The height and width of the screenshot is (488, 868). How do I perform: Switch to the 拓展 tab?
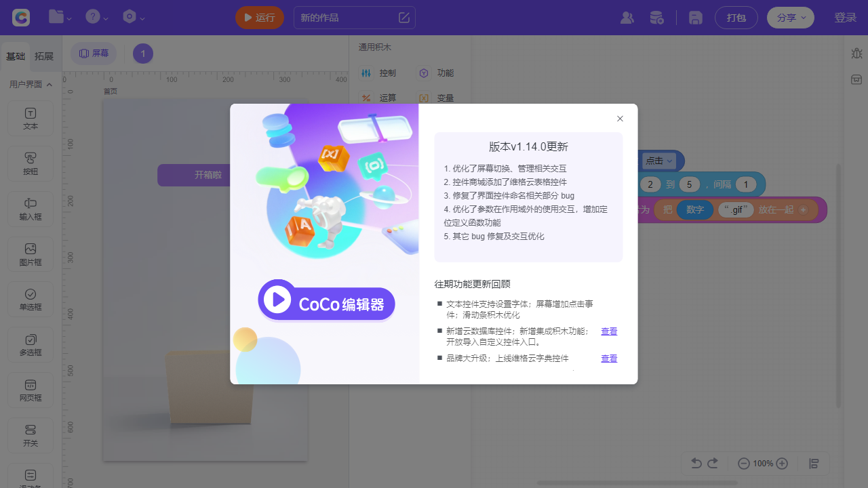tap(44, 56)
